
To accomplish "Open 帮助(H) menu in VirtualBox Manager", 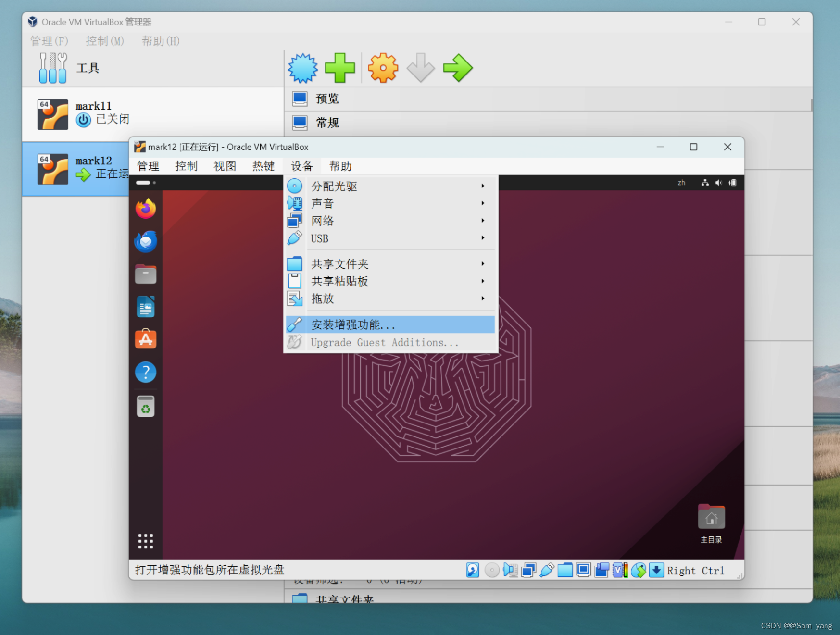I will [161, 41].
